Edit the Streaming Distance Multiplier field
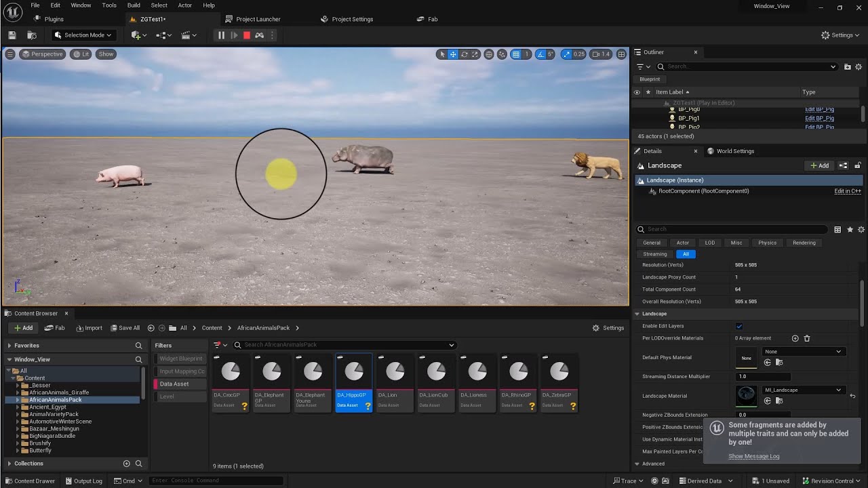The image size is (868, 488). coord(763,376)
